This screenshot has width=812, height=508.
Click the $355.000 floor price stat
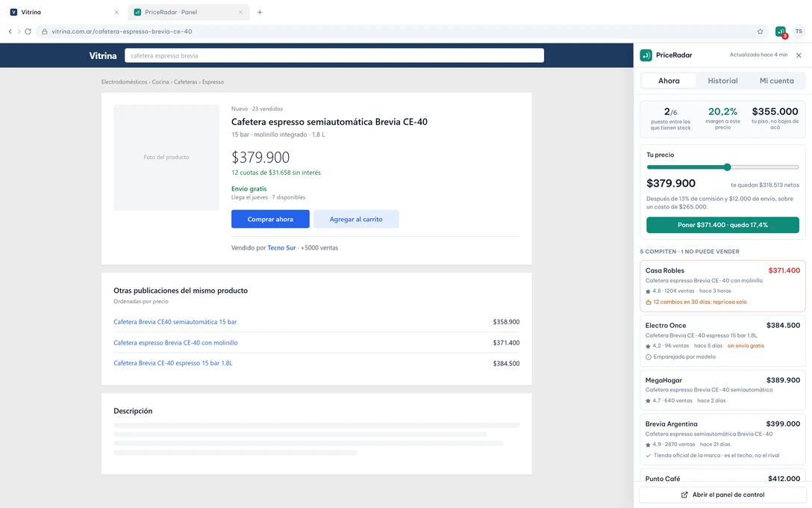(775, 118)
